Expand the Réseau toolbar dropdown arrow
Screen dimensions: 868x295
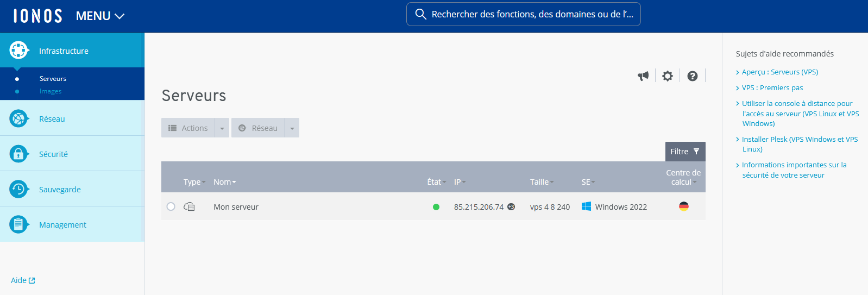[x=292, y=128]
